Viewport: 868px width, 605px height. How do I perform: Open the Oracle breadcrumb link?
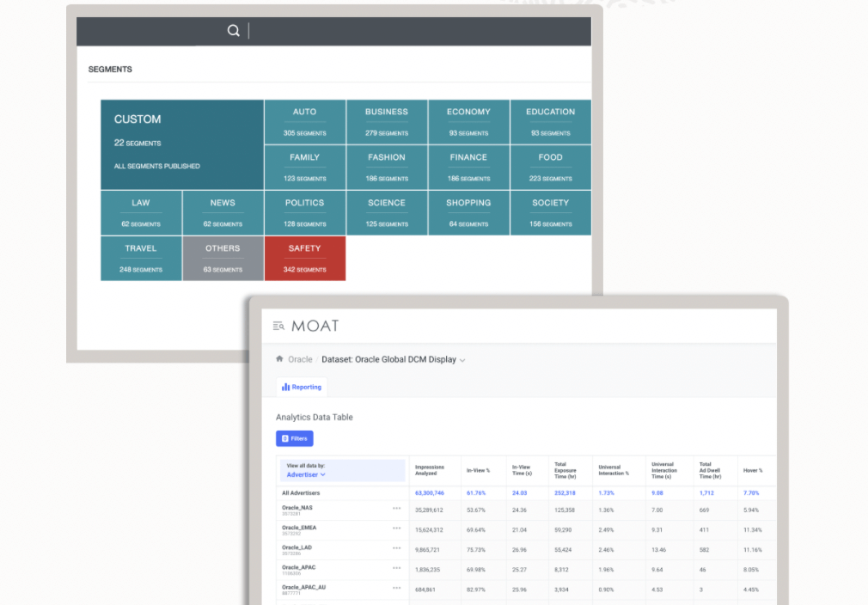pos(300,360)
